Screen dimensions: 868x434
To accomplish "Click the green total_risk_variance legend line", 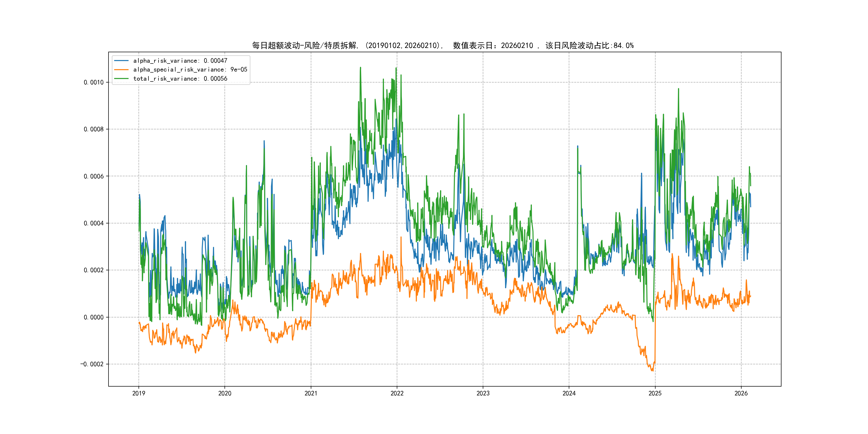I will pos(121,78).
